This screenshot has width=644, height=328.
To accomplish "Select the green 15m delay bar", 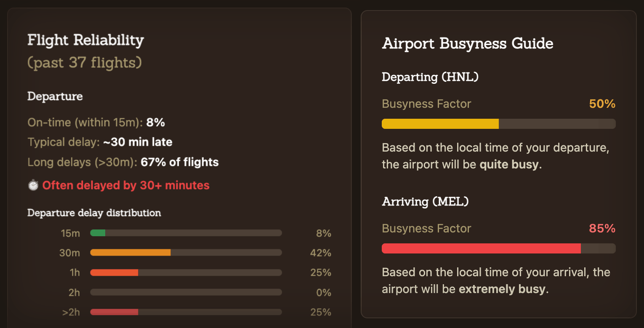I will 98,232.
